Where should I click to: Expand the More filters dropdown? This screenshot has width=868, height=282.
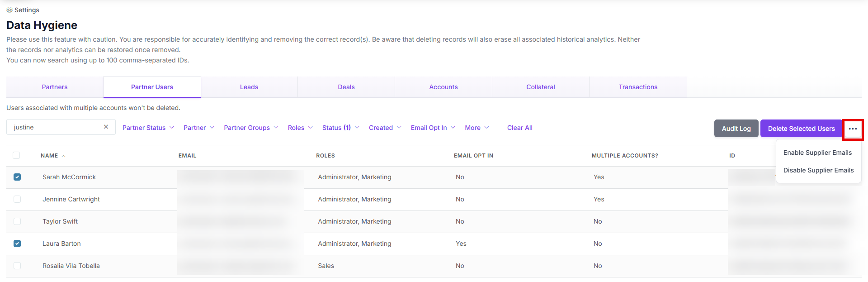[477, 128]
